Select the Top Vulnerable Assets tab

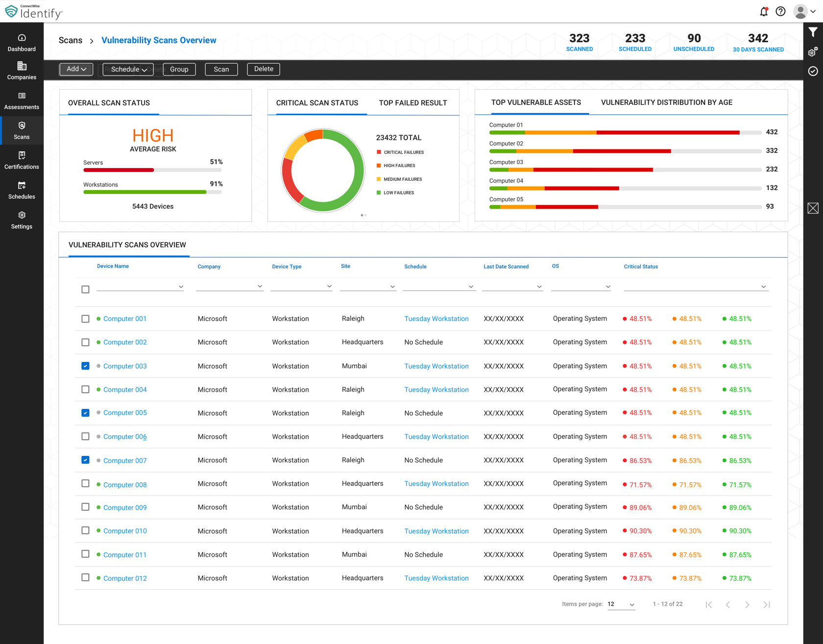pos(536,102)
